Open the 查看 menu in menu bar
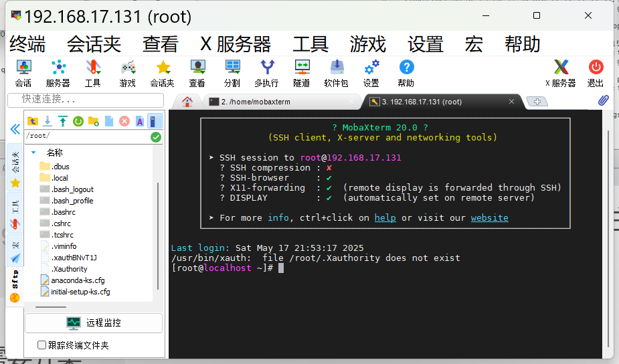 click(161, 43)
